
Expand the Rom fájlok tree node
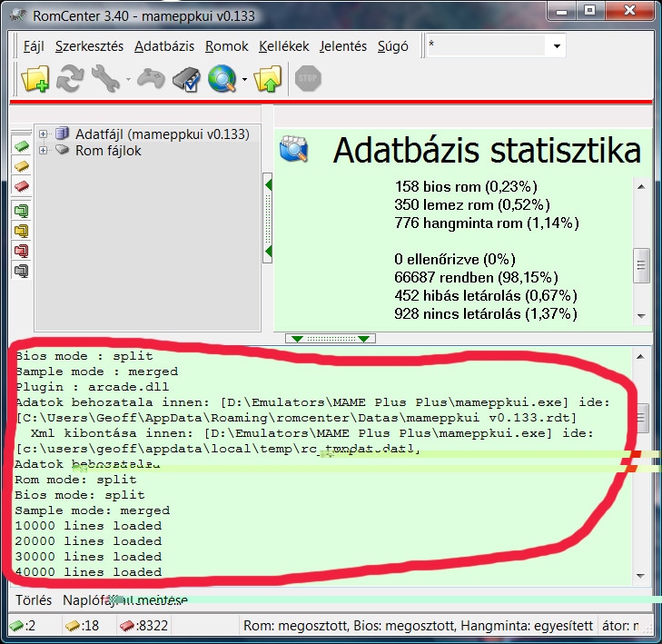tap(43, 151)
